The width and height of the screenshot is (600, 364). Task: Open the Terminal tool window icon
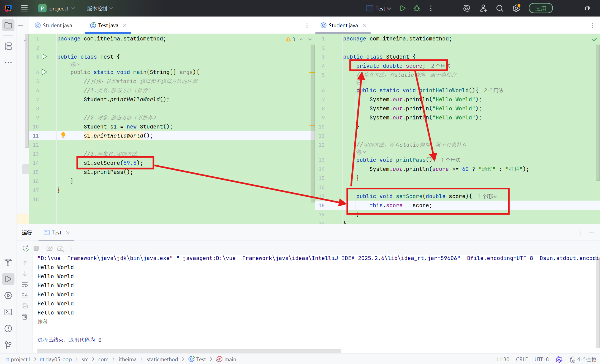8,312
